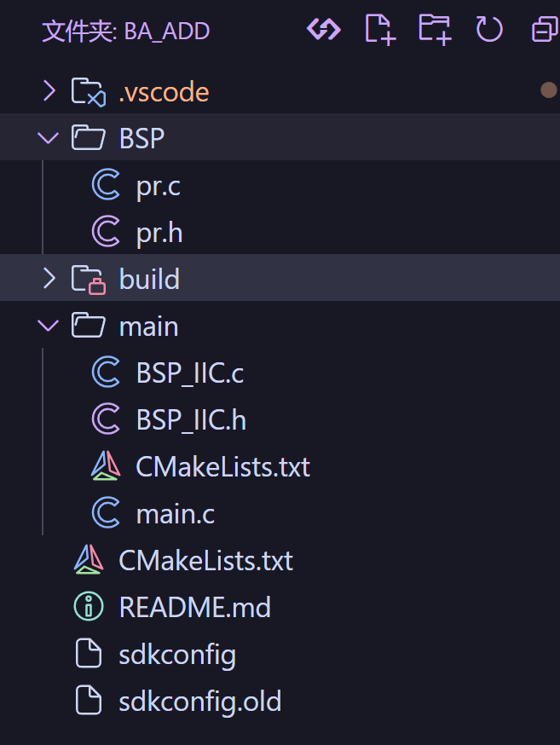The height and width of the screenshot is (745, 560).
Task: Open pr.c file
Action: click(x=158, y=185)
